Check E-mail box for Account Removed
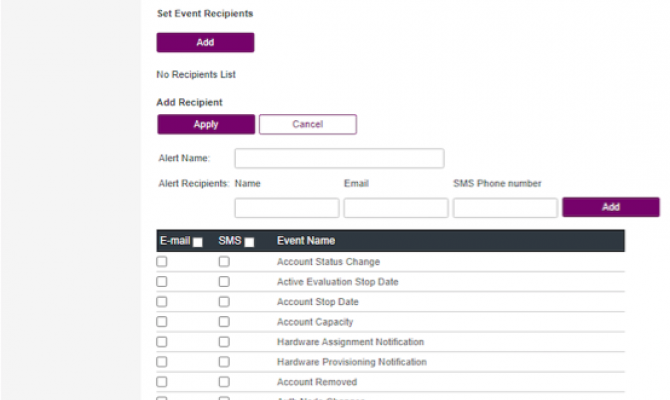The image size is (670, 400). tap(162, 382)
